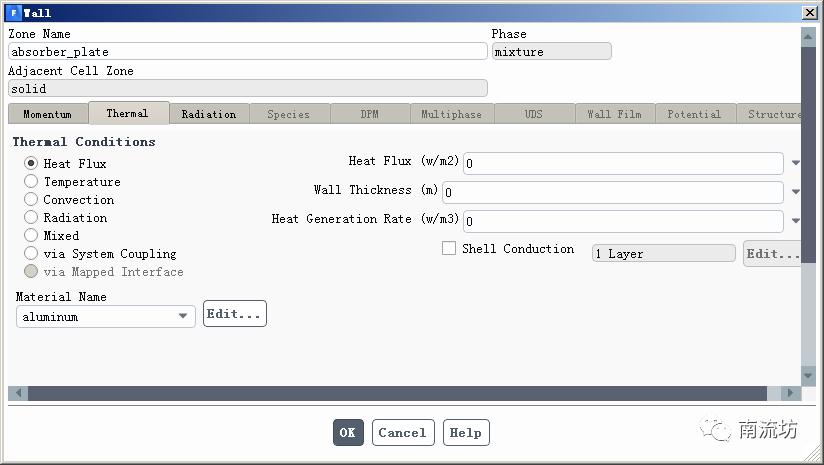The width and height of the screenshot is (824, 465).
Task: Click the Cancel button
Action: coord(403,432)
